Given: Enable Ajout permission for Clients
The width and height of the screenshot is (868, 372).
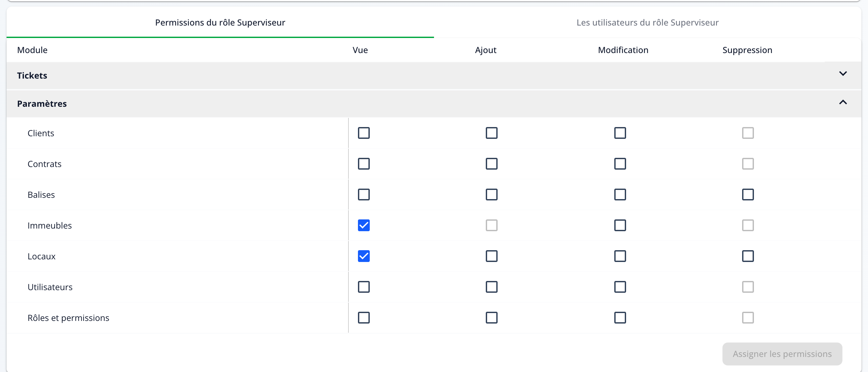Looking at the screenshot, I should pos(492,133).
